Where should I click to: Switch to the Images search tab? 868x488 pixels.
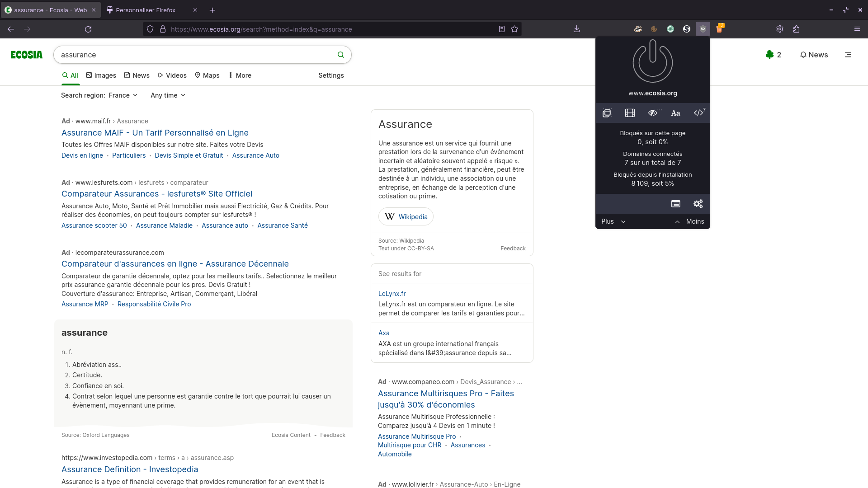point(101,75)
